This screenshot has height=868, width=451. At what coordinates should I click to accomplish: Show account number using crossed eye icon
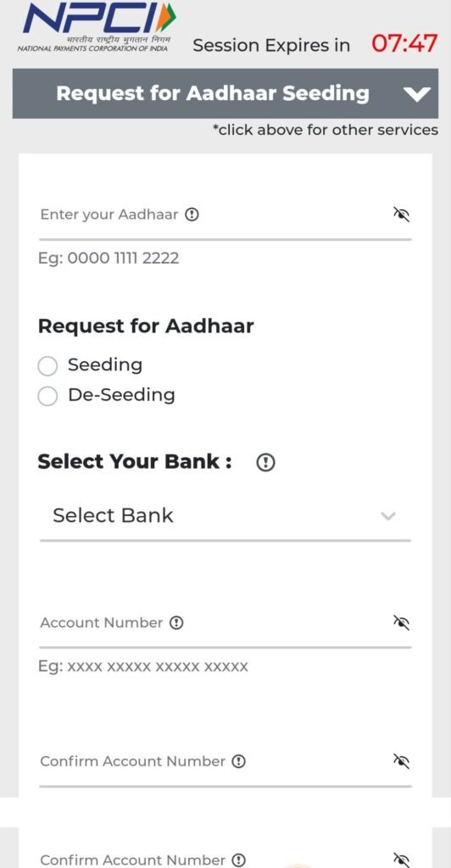click(401, 623)
